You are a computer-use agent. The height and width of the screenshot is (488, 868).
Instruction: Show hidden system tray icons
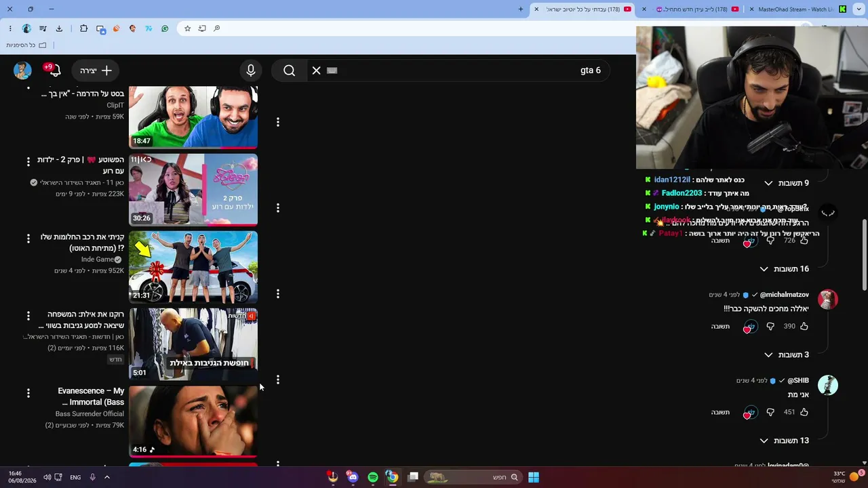(107, 477)
